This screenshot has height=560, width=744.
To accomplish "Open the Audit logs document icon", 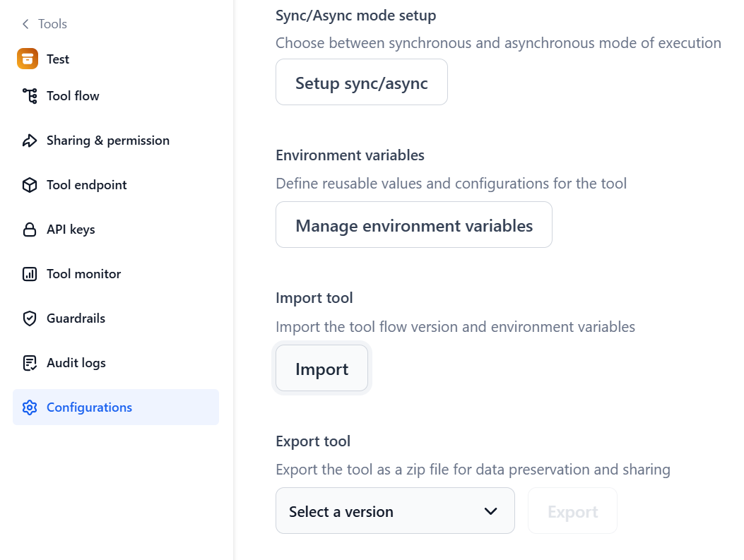I will click(30, 363).
